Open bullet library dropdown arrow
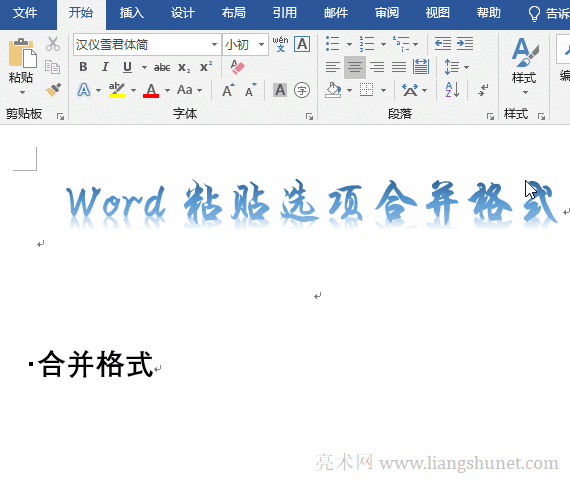570x480 pixels. pos(349,44)
